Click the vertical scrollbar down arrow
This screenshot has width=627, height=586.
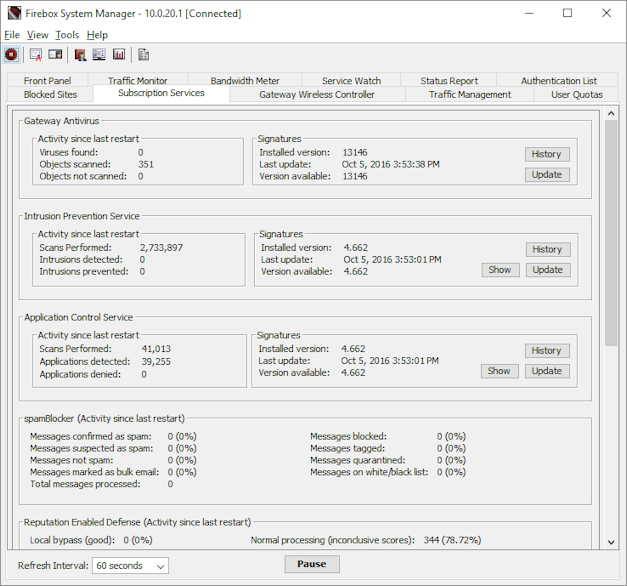coord(611,543)
